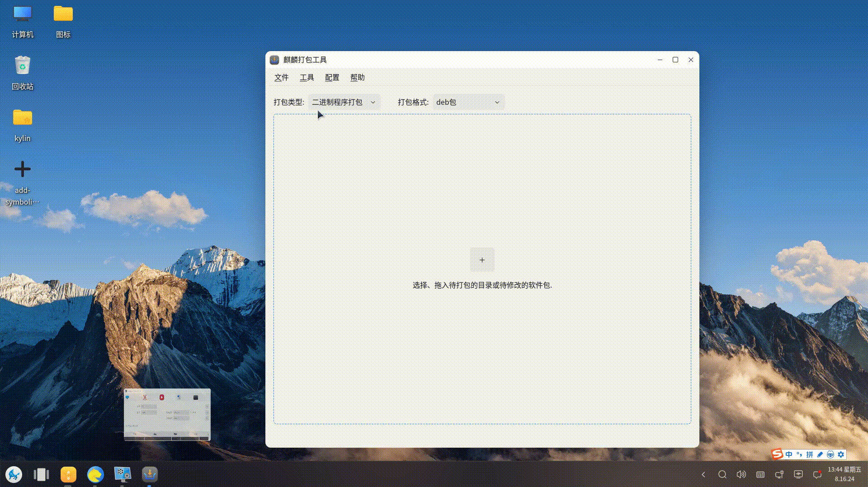Launch the yellow lion browser in taskbar

click(95, 474)
